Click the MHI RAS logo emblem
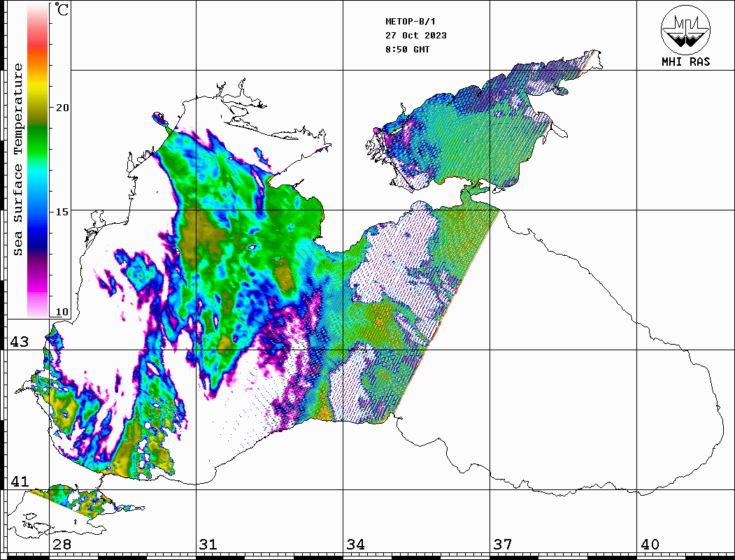735x560 pixels. pyautogui.click(x=685, y=29)
